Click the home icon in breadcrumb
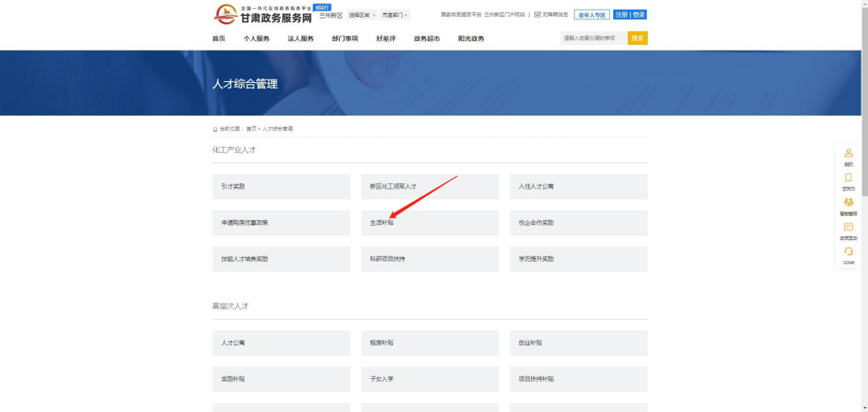 click(215, 128)
